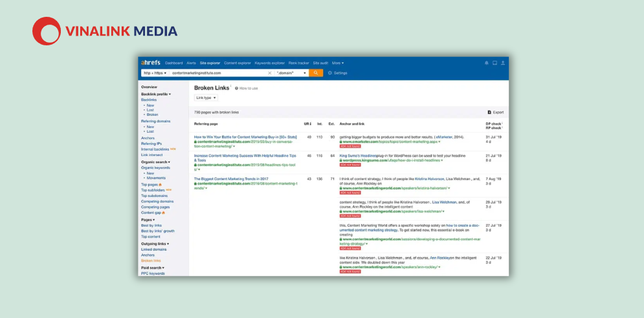The height and width of the screenshot is (318, 644).
Task: Open the Rank tracker tab
Action: coord(298,63)
